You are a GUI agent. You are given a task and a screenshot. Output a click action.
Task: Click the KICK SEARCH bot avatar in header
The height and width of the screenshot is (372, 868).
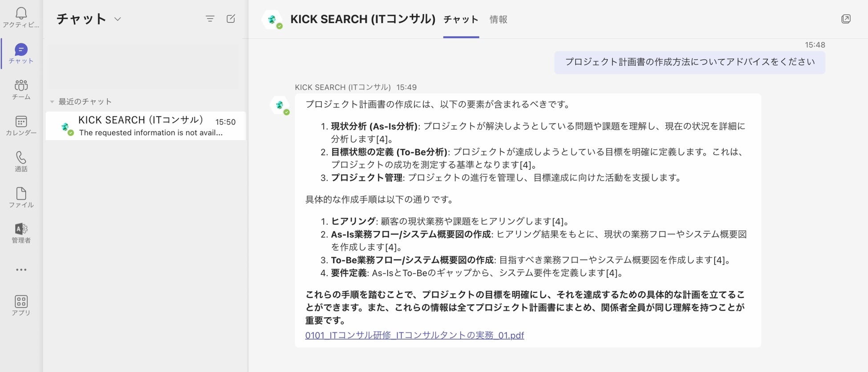[x=272, y=20]
